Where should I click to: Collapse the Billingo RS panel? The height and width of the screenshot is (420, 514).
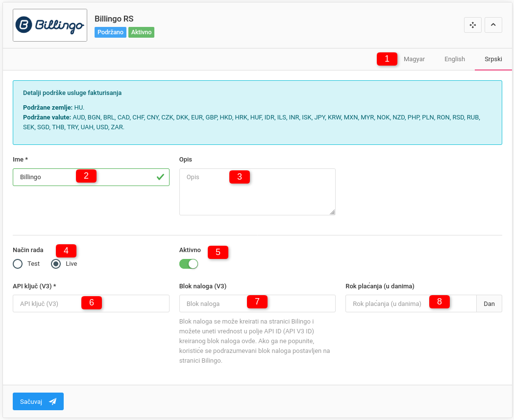pyautogui.click(x=493, y=25)
